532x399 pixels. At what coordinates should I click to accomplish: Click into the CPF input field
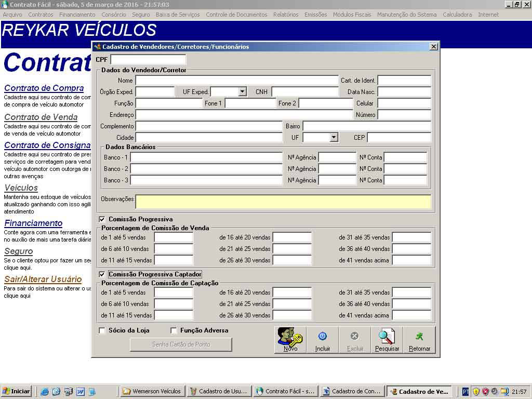(148, 59)
